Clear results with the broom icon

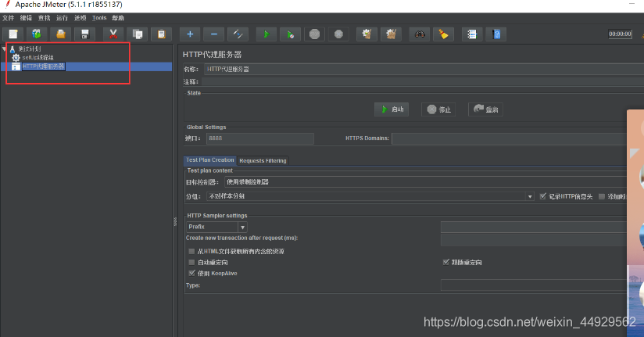point(367,34)
